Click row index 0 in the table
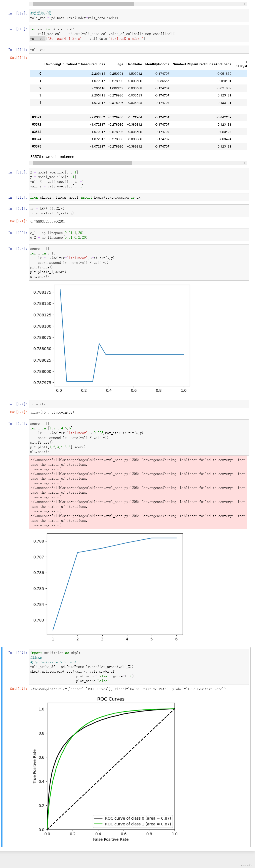Viewport: 255px width, 868px height. point(40,74)
